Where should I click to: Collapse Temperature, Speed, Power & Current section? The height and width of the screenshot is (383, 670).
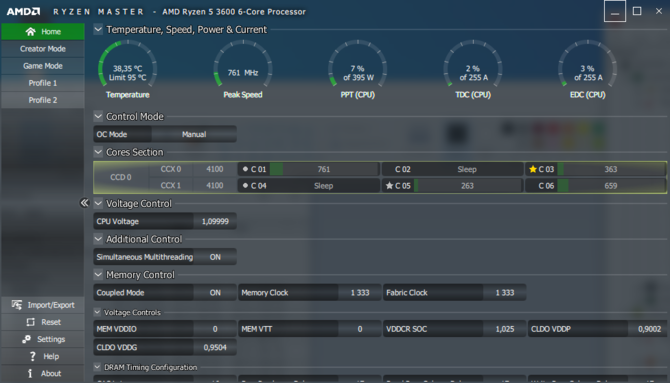(98, 29)
